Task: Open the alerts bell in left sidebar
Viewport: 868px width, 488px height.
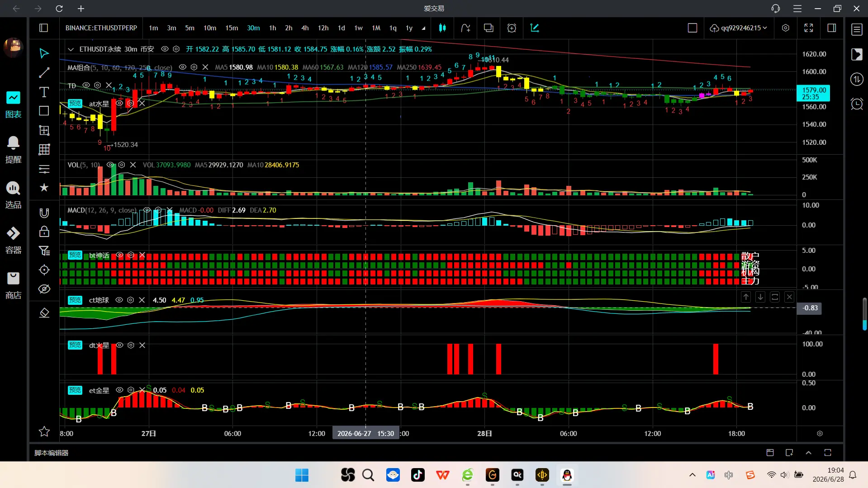Action: [13, 150]
